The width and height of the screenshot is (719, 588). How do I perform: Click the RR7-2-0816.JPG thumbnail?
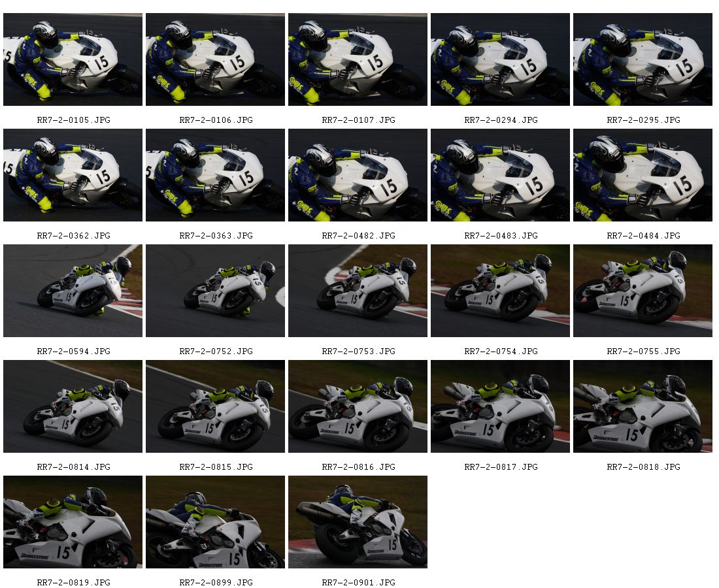(358, 406)
